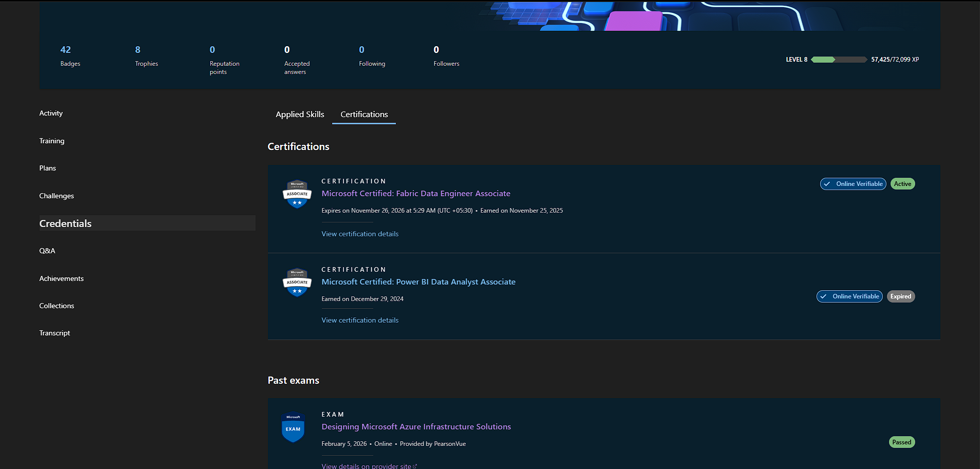The height and width of the screenshot is (469, 980).
Task: View certification details for Fabric Data Engineer
Action: pos(360,234)
